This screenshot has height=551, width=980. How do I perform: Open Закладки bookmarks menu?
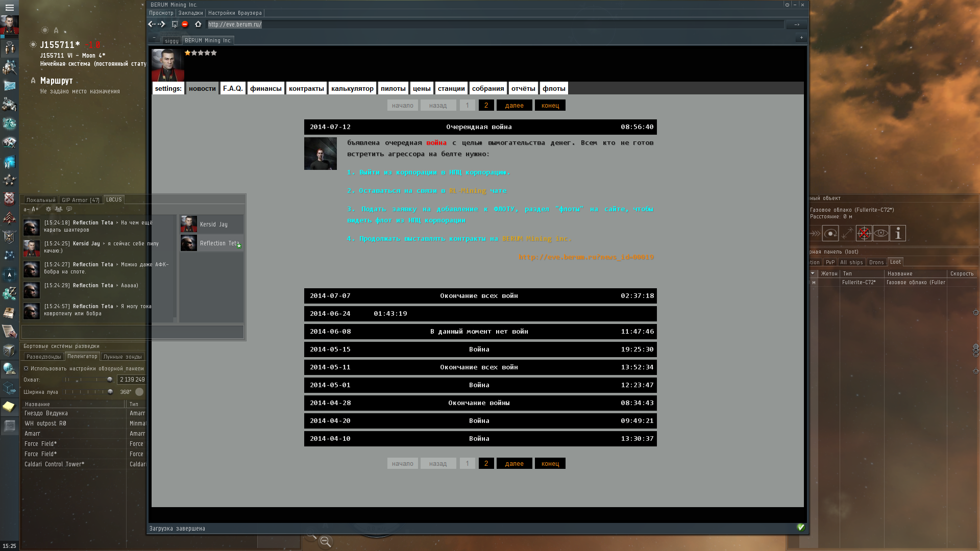(190, 13)
